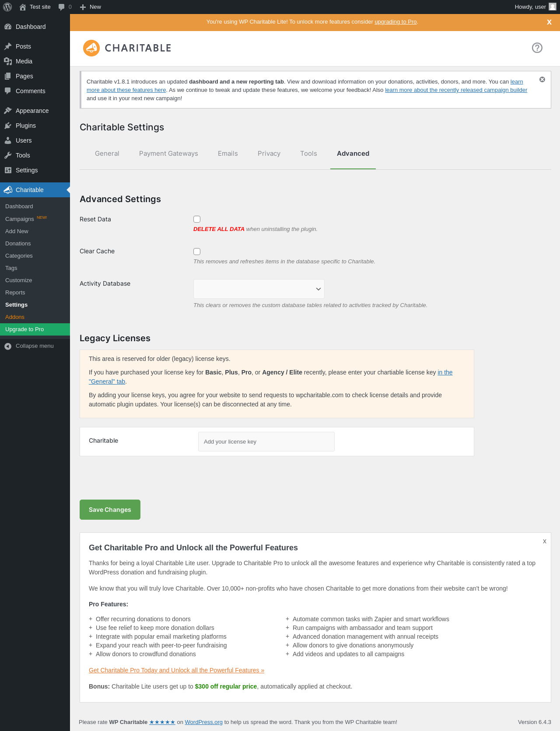560x731 pixels.
Task: Enable the Reset Data checkbox
Action: coord(197,219)
